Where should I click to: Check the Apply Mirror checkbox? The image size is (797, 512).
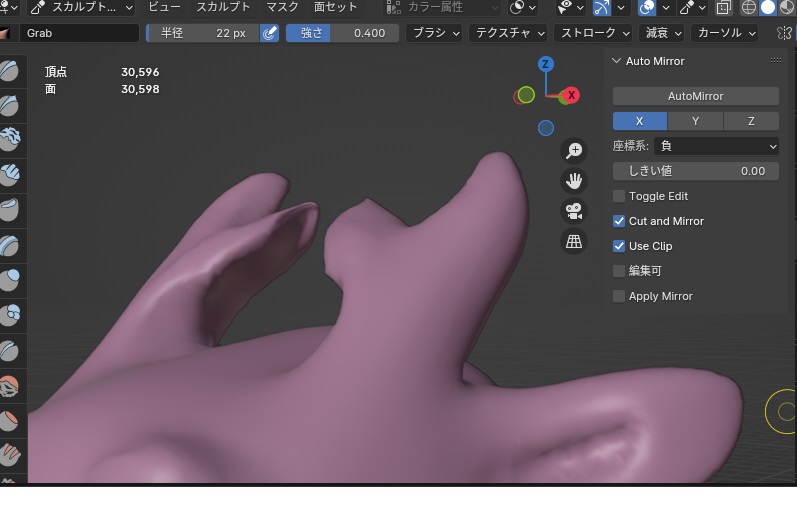pyautogui.click(x=619, y=296)
